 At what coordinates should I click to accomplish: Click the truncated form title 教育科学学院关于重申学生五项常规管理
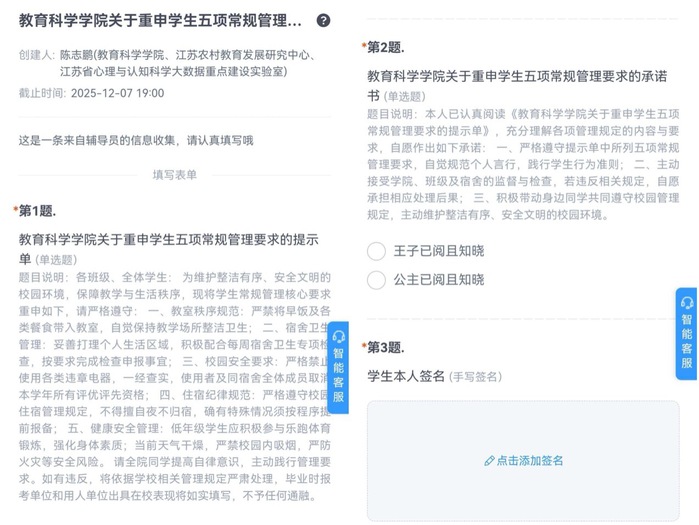tap(160, 20)
